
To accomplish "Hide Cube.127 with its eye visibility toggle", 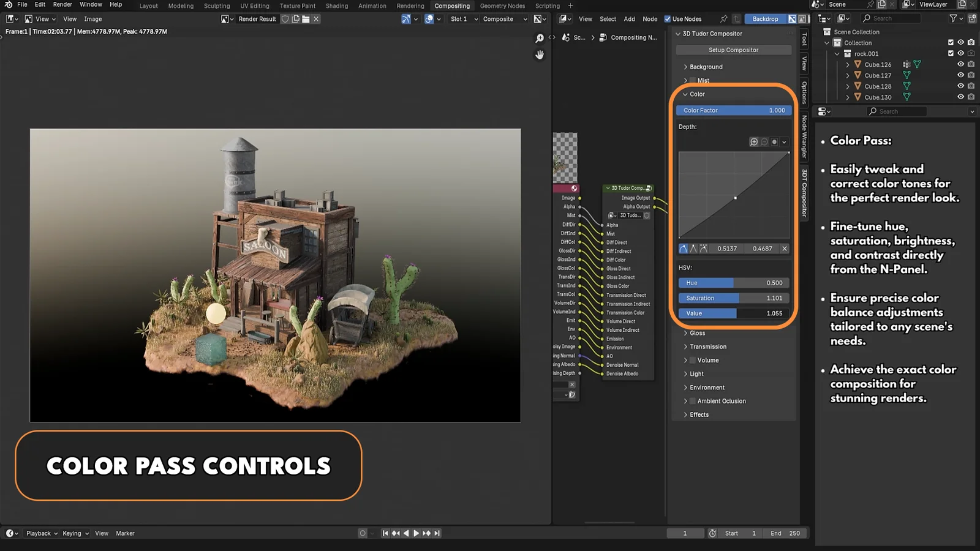I will (x=960, y=75).
